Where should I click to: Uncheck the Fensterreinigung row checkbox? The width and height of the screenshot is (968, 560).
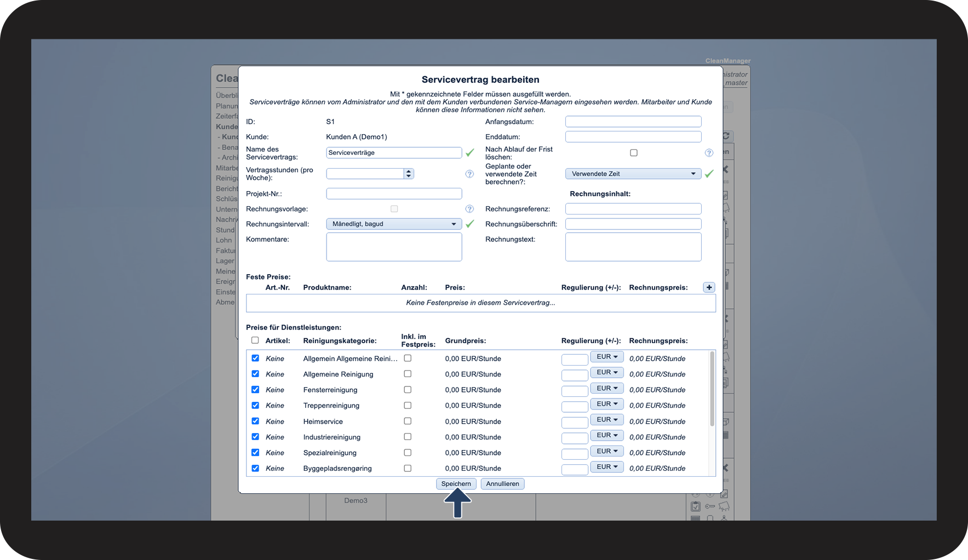pos(255,390)
